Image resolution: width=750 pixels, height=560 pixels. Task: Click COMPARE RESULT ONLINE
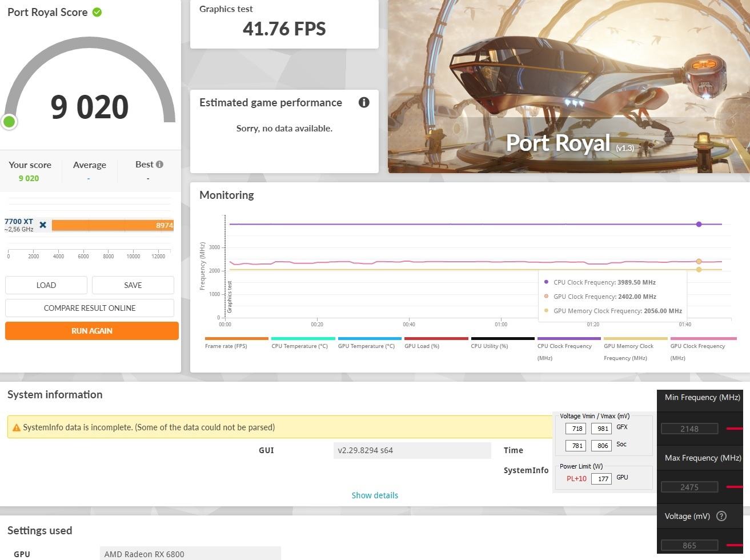pos(90,308)
